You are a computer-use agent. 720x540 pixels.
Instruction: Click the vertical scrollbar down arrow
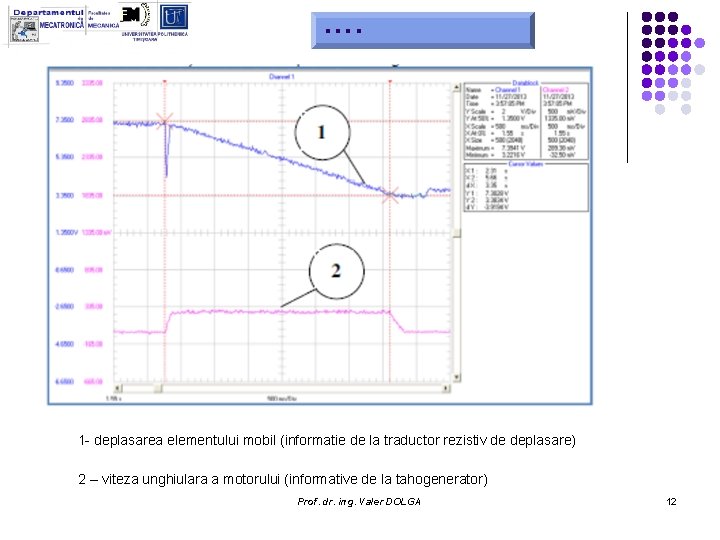[457, 377]
